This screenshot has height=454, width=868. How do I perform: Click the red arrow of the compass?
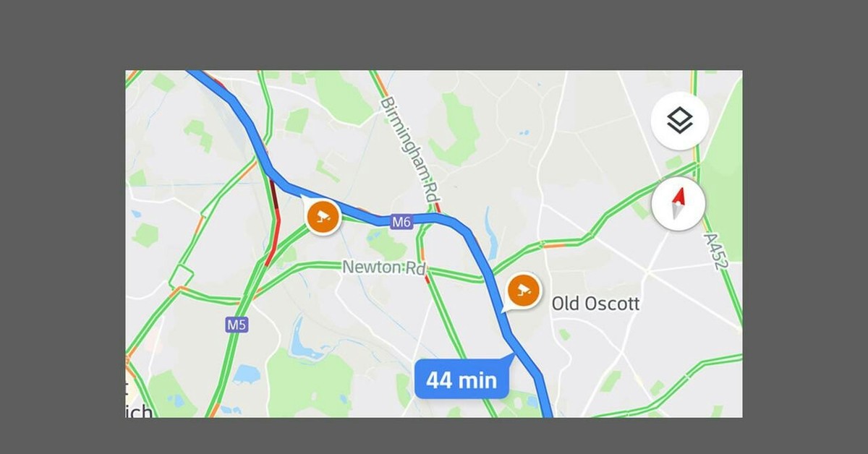[678, 196]
